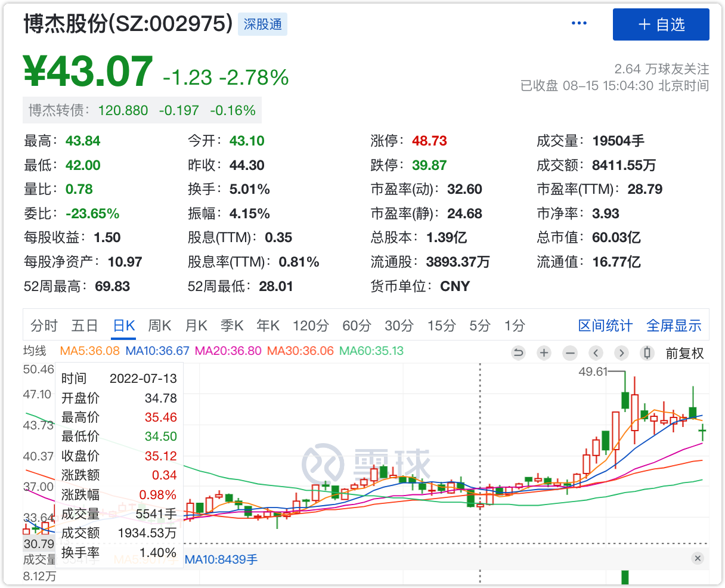Select the 1分 one-minute chart tab
Viewport: 725px width, 588px height.
(x=515, y=326)
